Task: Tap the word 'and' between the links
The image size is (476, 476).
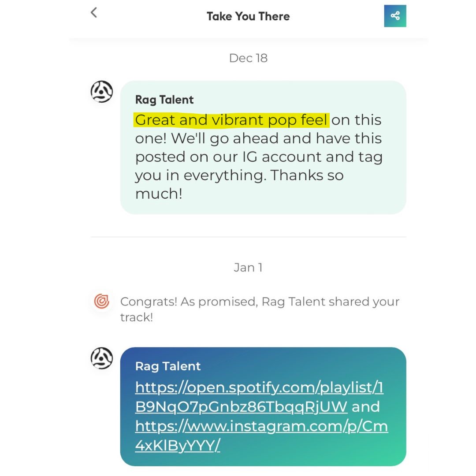Action: pyautogui.click(x=365, y=406)
